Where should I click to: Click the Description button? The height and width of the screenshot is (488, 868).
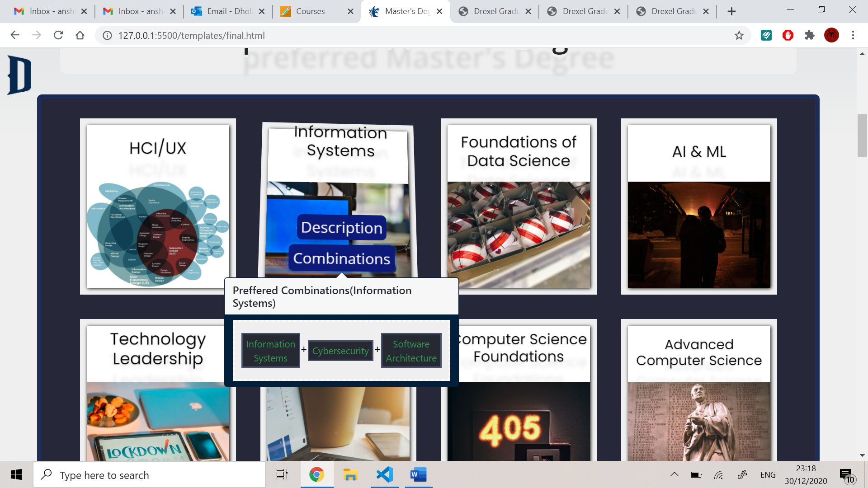pyautogui.click(x=342, y=227)
